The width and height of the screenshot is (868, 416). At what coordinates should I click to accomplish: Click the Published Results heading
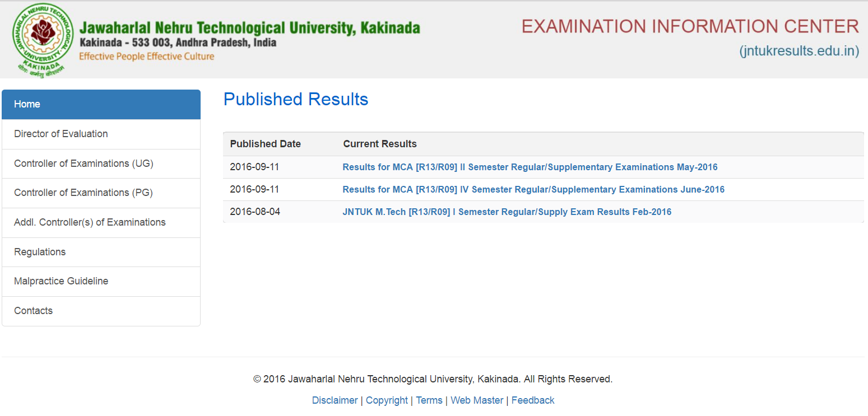296,99
